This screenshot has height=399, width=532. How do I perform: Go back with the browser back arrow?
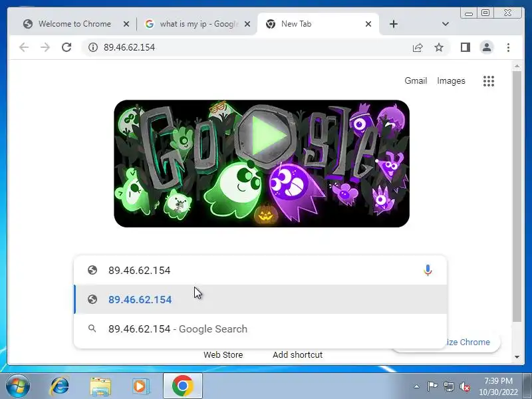(x=24, y=47)
